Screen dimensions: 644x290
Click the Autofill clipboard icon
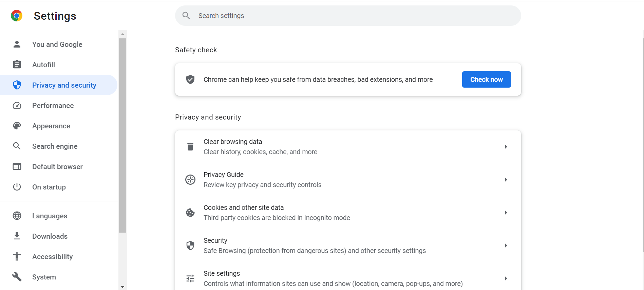pyautogui.click(x=17, y=65)
